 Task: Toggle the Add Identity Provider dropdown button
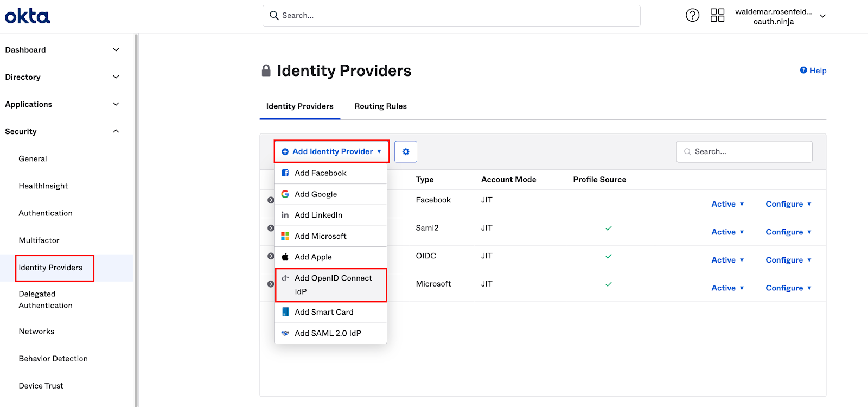[x=331, y=151]
